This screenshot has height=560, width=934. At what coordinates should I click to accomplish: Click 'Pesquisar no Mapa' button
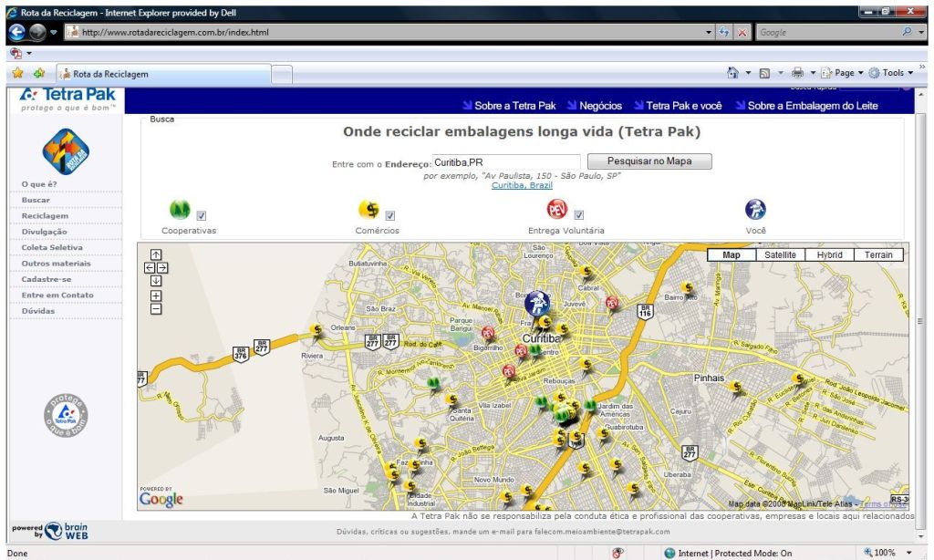point(649,161)
